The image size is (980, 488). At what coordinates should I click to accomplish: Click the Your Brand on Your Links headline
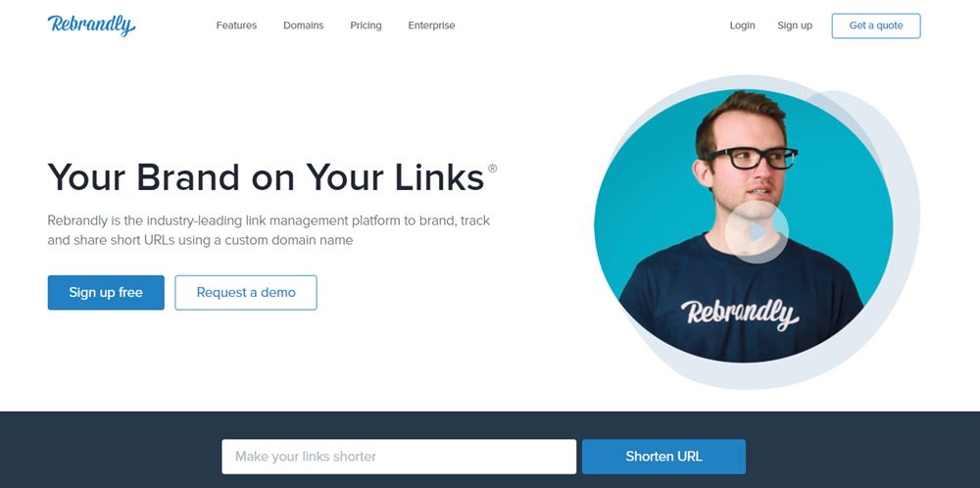(x=266, y=176)
